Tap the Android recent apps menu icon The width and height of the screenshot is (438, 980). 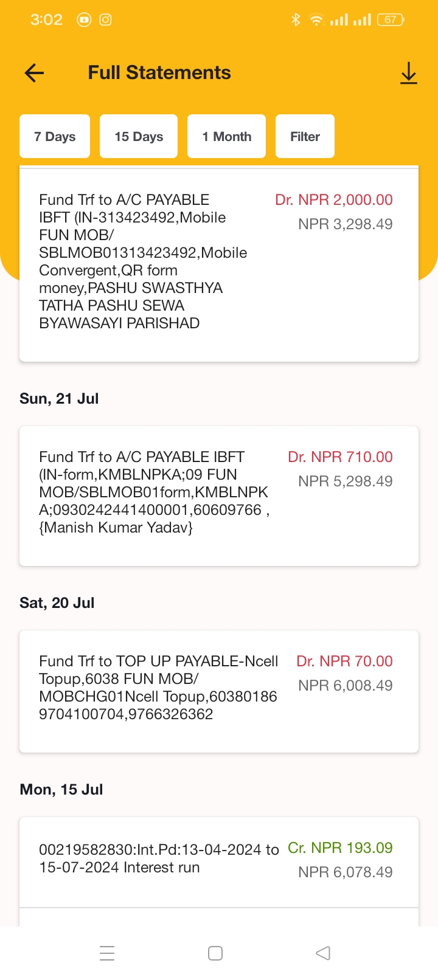tap(107, 953)
